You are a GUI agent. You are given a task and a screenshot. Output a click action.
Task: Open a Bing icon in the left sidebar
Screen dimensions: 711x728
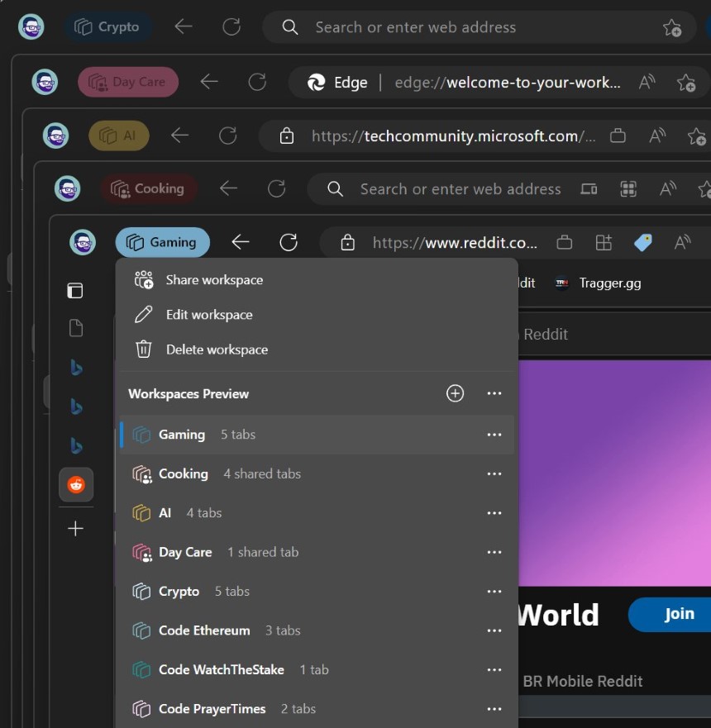[76, 368]
